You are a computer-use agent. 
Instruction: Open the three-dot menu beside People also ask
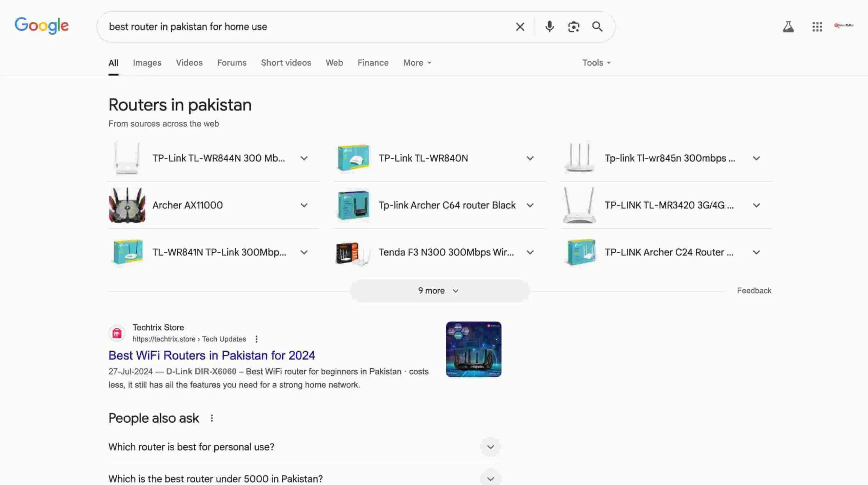coord(211,418)
